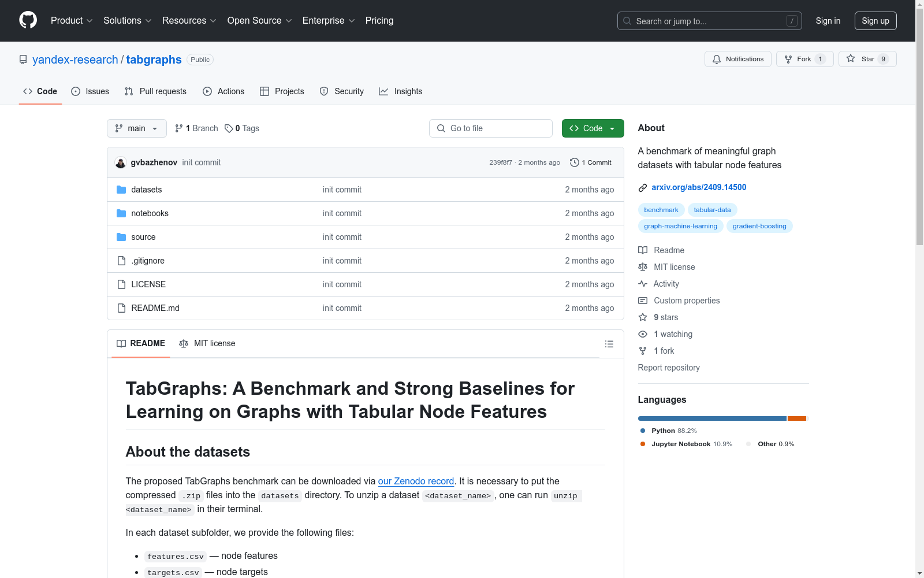Click the Notifications button
Viewport: 924px width, 578px height.
coord(738,59)
